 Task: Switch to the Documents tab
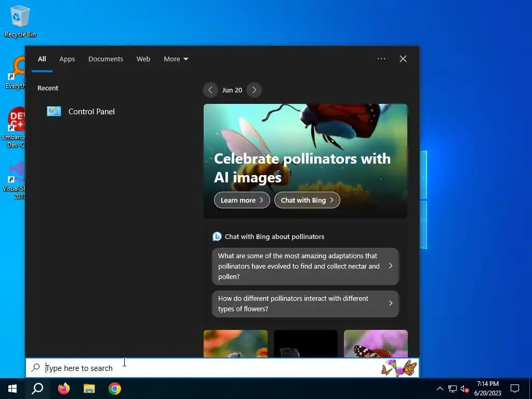[x=105, y=59]
